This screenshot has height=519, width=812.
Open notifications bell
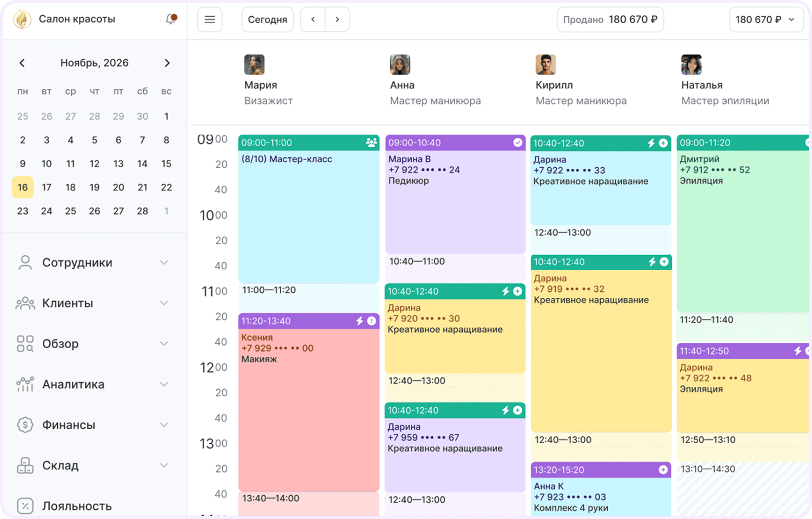pos(171,19)
